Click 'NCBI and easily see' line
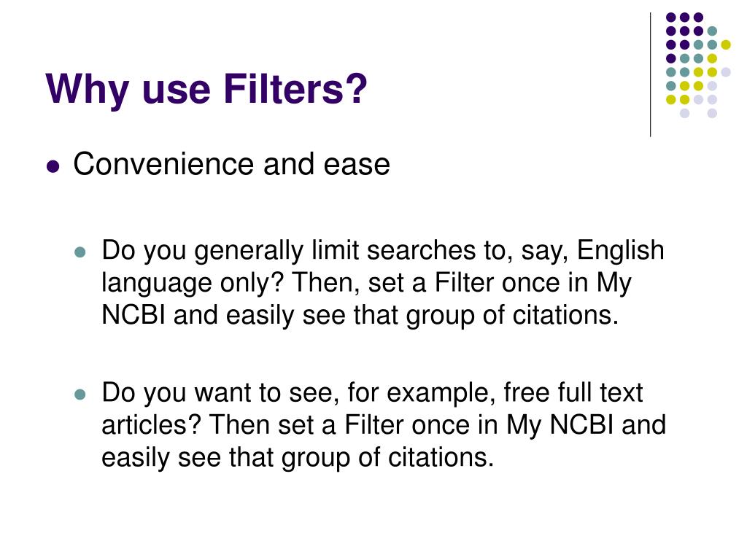This screenshot has width=747, height=560. 360,315
